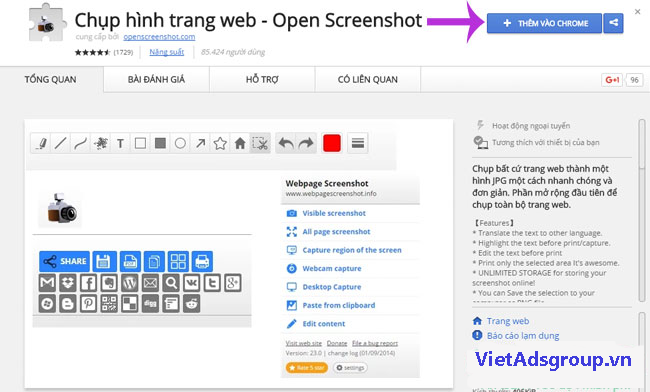Share via the Blogger icon

[x=68, y=304]
